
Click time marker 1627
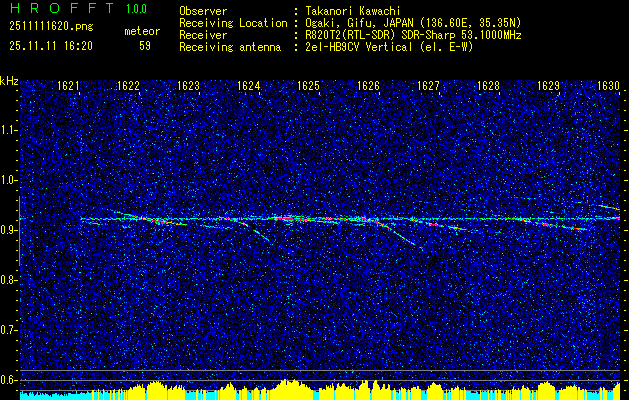pos(429,85)
